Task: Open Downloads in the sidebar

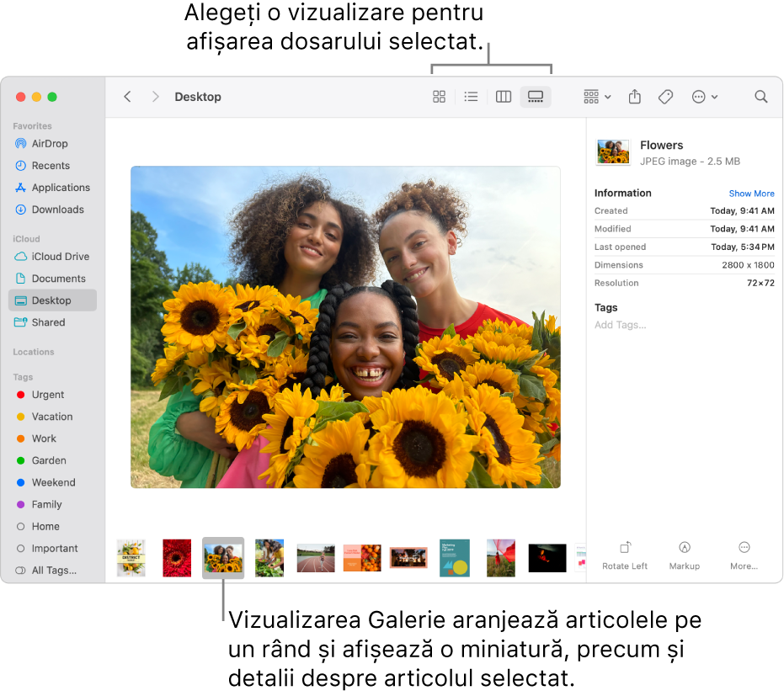Action: (52, 210)
